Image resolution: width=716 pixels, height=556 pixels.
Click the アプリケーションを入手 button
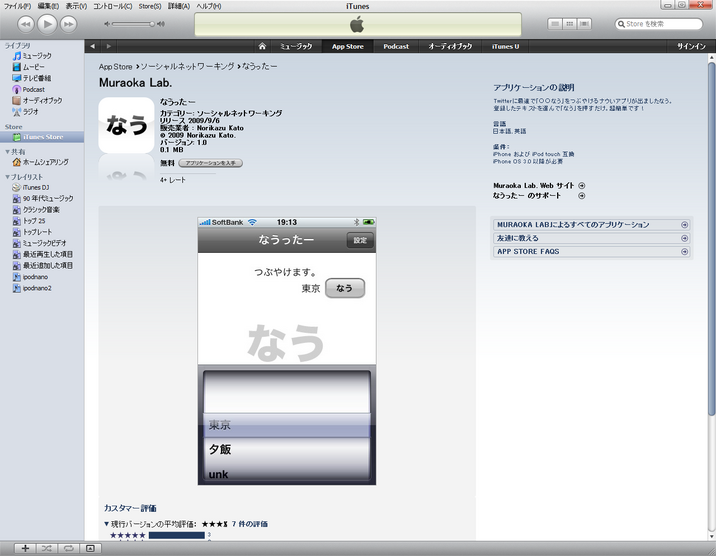click(211, 163)
